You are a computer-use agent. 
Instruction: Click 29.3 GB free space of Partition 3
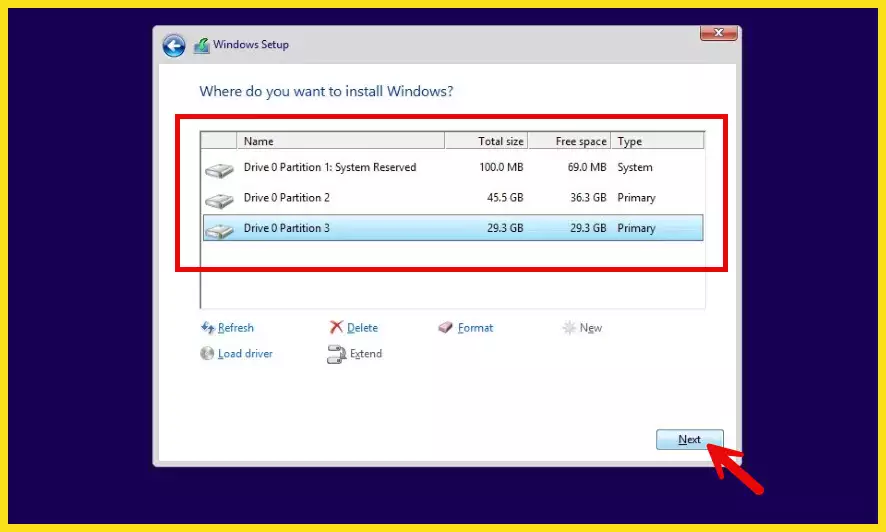coord(588,228)
